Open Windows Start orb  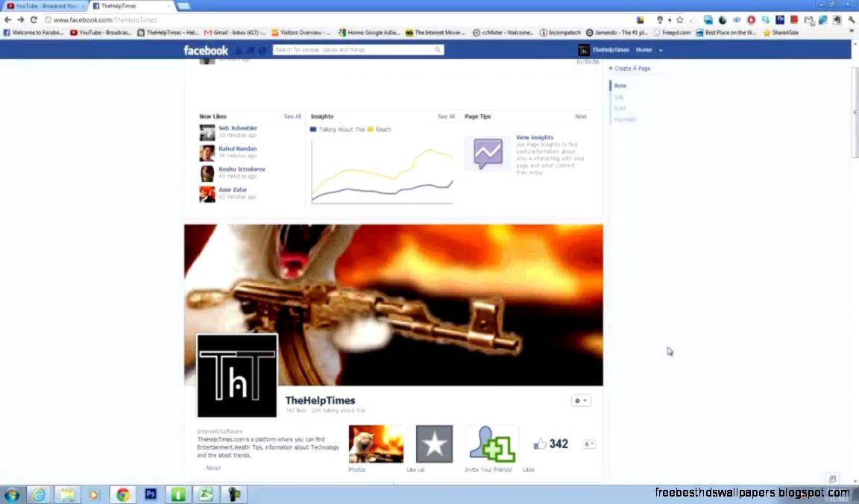coord(12,495)
